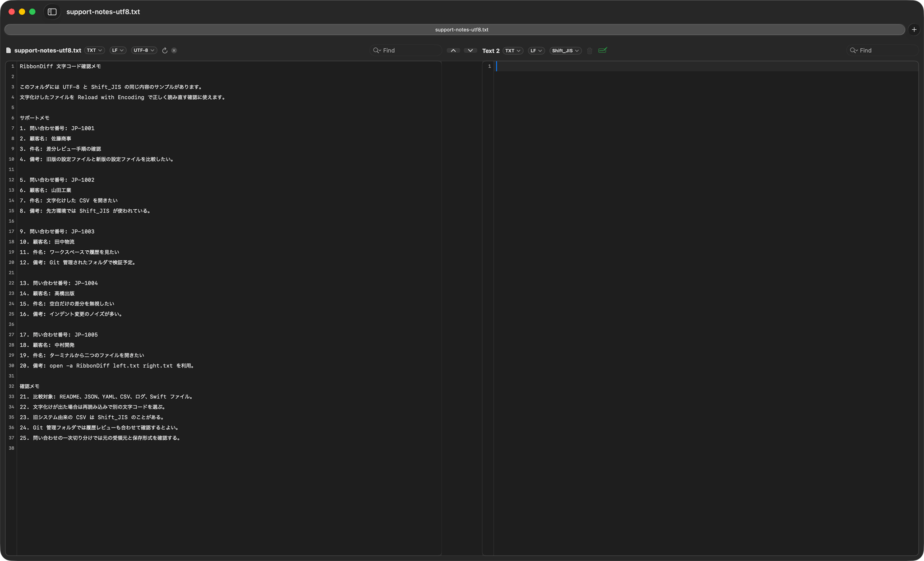This screenshot has width=924, height=561.
Task: Click the window title support-notes-utf8.txt
Action: click(103, 12)
